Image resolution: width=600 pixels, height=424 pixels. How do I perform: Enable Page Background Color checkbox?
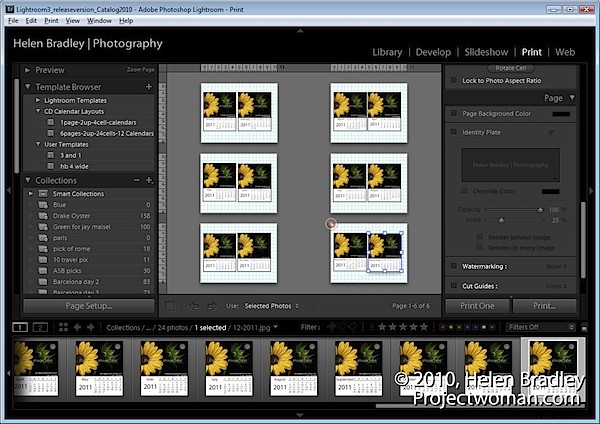[x=454, y=113]
